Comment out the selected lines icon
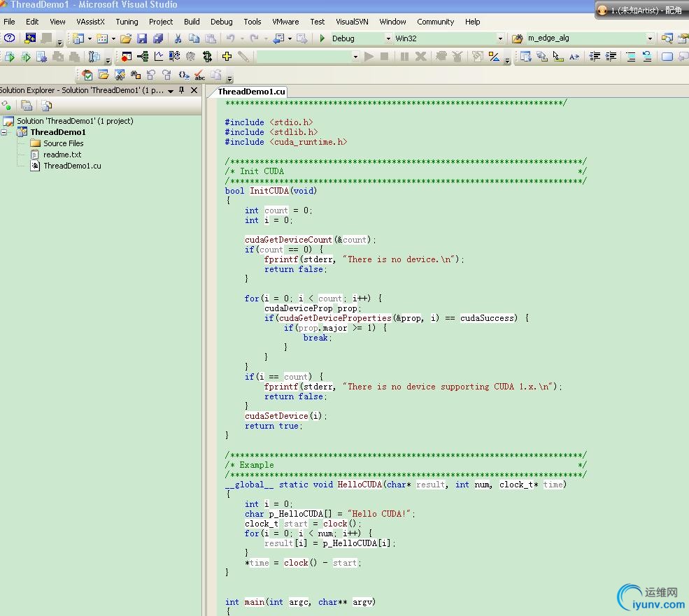Screen dimensions: 689x616 (630, 56)
